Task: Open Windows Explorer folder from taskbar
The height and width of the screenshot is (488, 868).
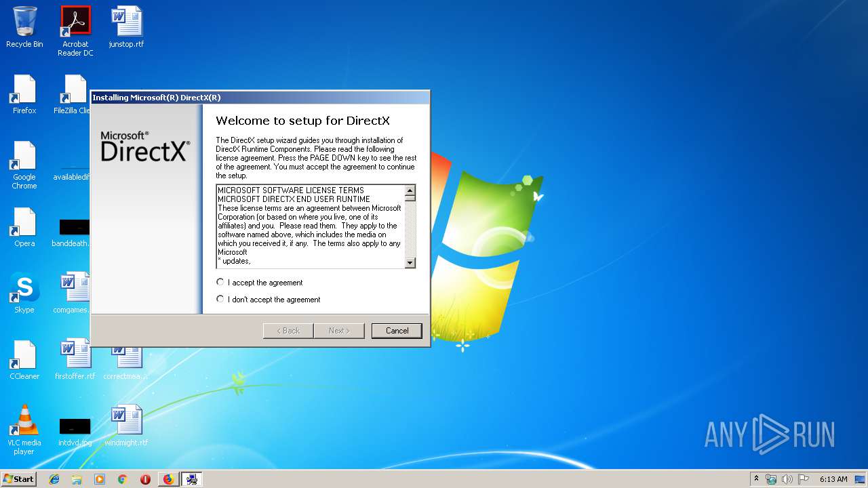Action: [77, 479]
